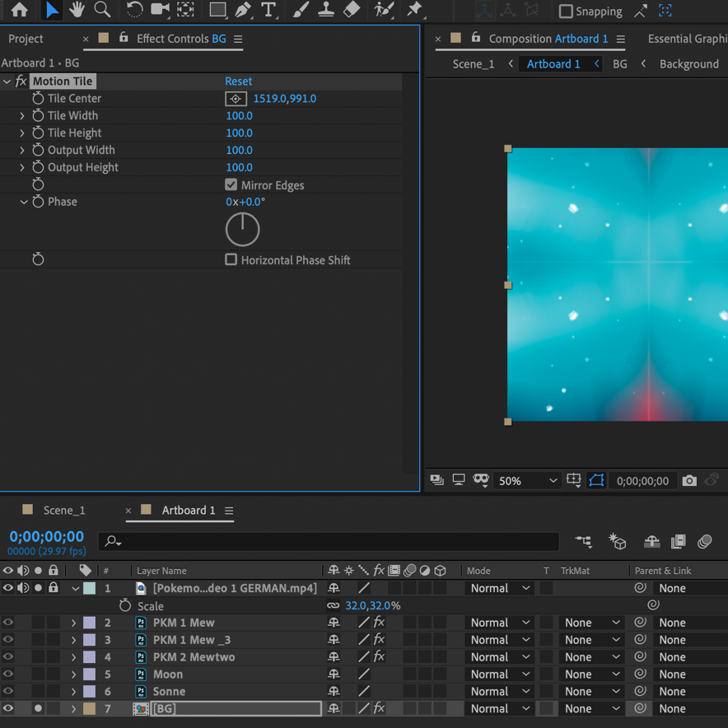Click the Tile Center crosshair button

click(236, 99)
